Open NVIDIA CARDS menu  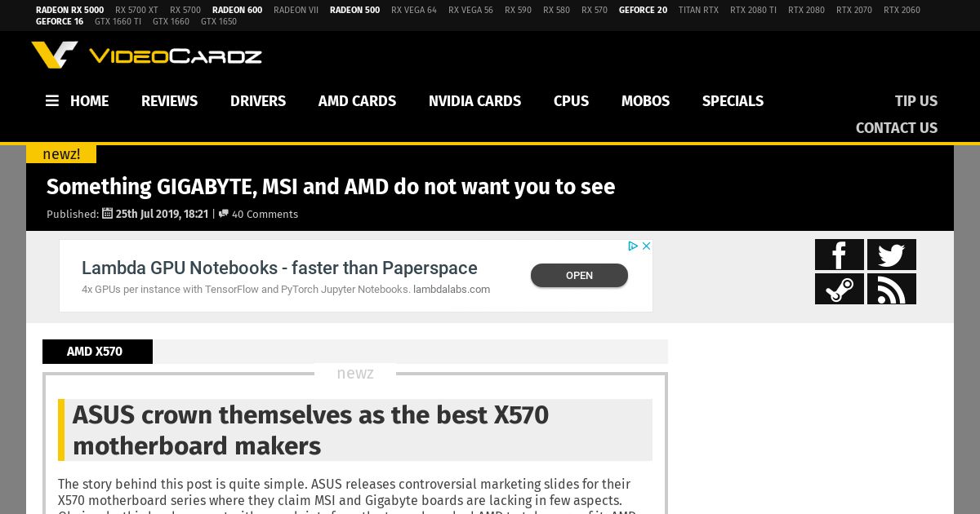474,101
